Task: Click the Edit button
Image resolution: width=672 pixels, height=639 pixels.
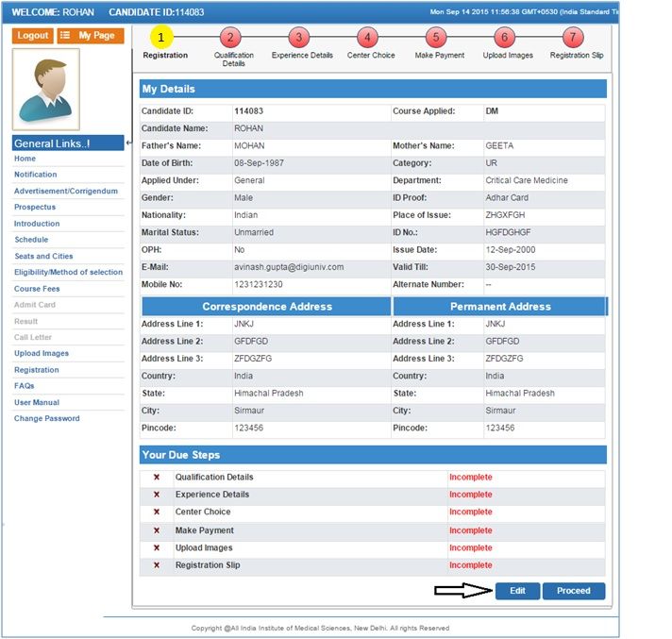Action: [x=517, y=591]
